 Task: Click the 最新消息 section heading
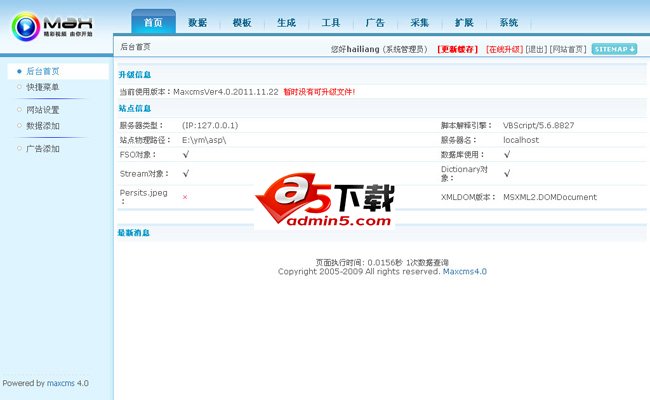tap(133, 233)
